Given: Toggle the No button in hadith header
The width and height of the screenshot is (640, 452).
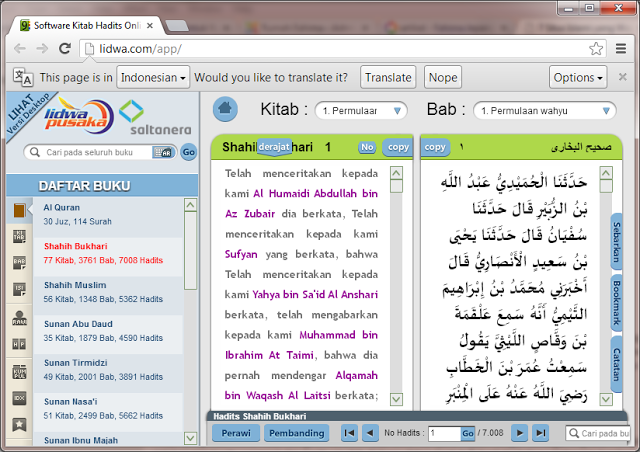Looking at the screenshot, I should coord(367,147).
